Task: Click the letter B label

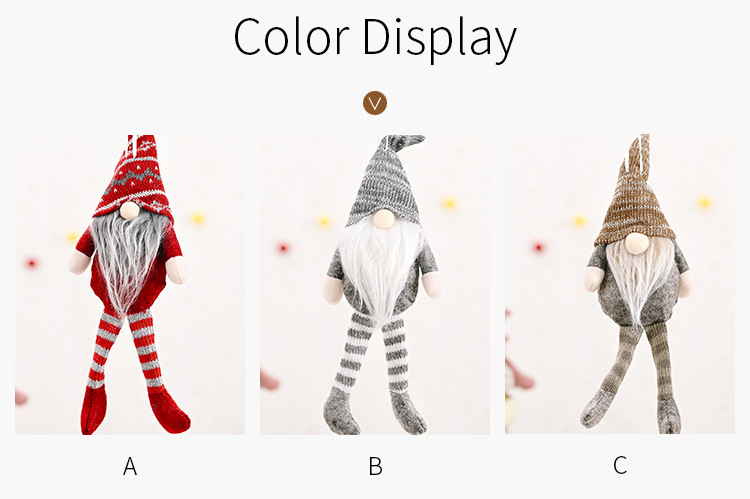Action: click(375, 466)
